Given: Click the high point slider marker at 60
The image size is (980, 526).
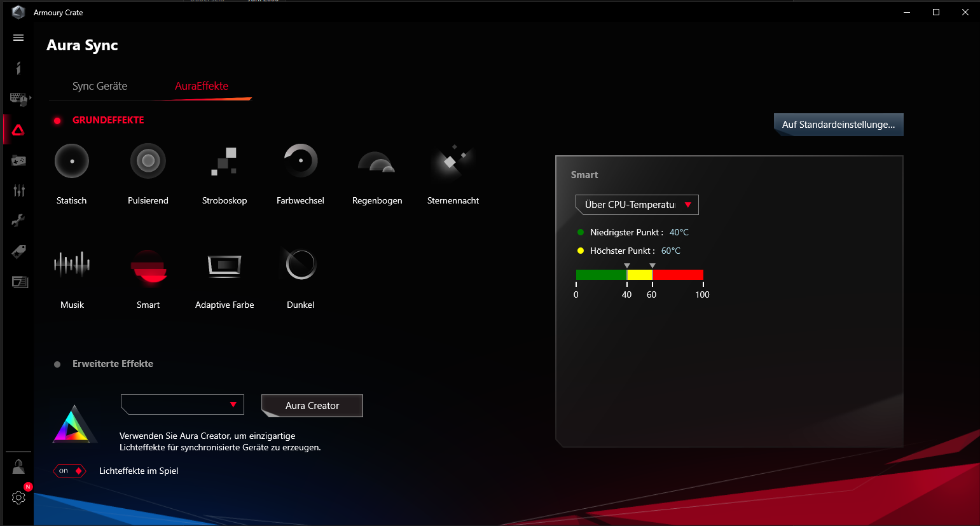Looking at the screenshot, I should (652, 266).
